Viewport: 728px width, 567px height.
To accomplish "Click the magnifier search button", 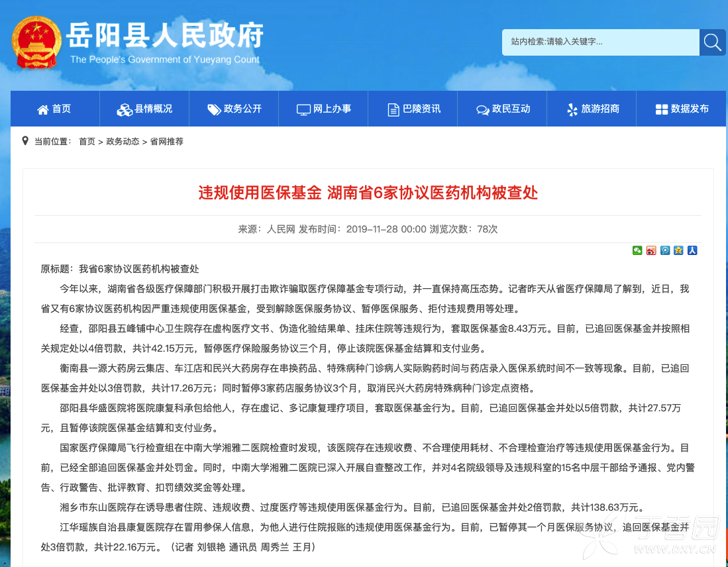I will click(x=712, y=42).
